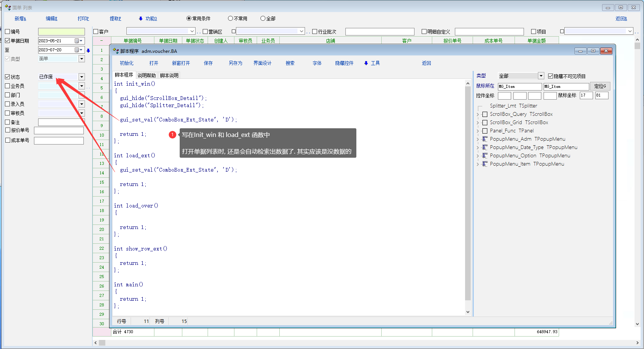
Task: Switch to the 脚本说明 tab
Action: click(x=169, y=75)
